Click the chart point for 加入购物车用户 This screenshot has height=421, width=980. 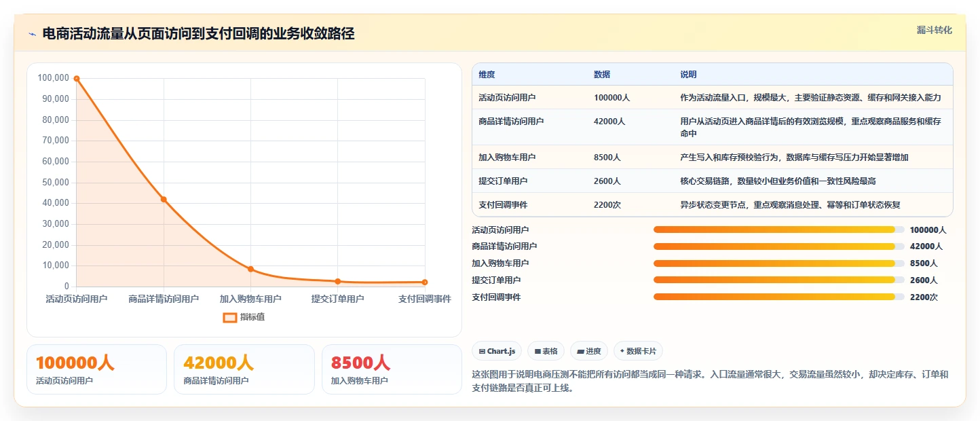pyautogui.click(x=250, y=269)
